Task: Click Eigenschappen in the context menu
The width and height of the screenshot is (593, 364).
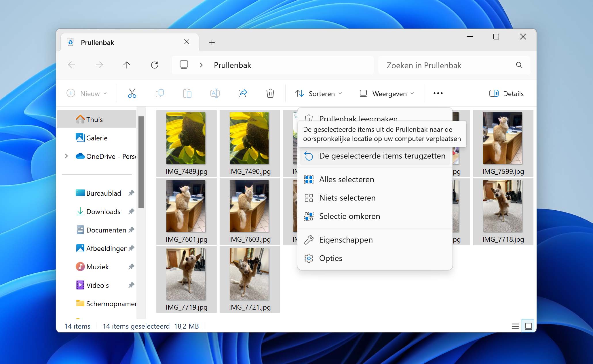Action: tap(346, 240)
